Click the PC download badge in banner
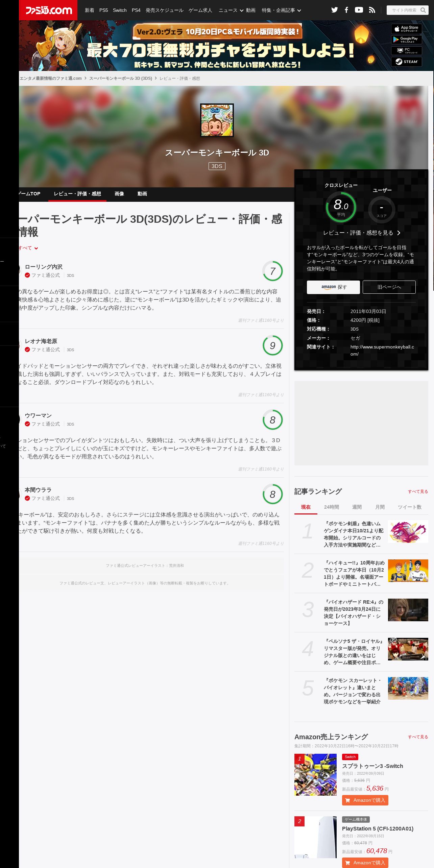Screen dimensions: 434x868 click(407, 51)
